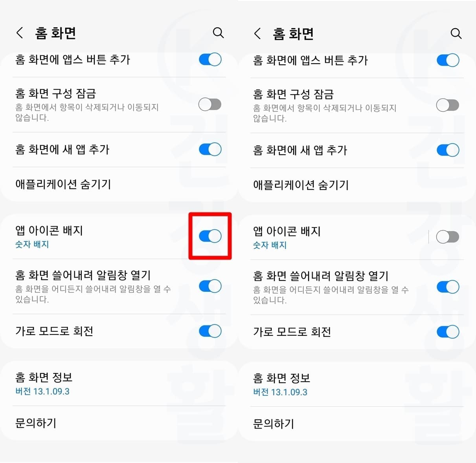Toggle 홈 화면 구성 잠금 on right screen
The image size is (476, 463).
448,105
